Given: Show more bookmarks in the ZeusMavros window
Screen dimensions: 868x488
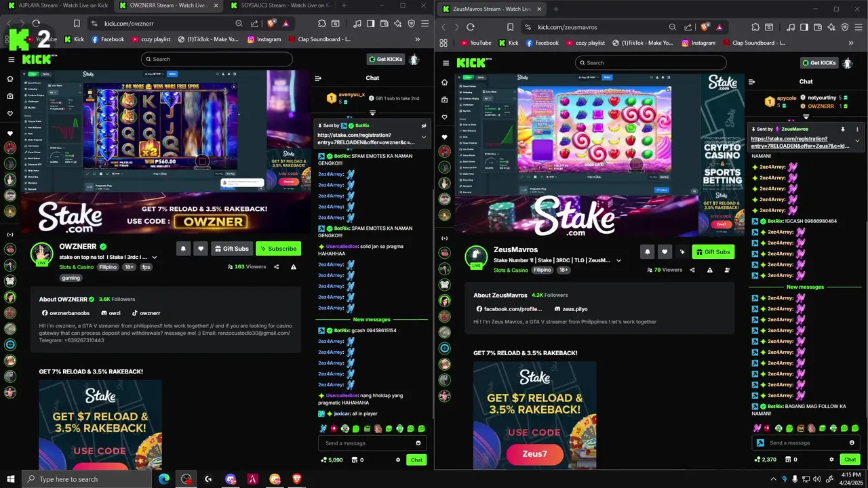Looking at the screenshot, I should (852, 43).
